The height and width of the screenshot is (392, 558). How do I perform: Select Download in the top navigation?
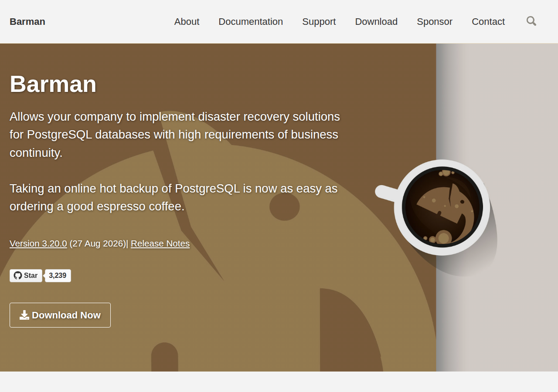coord(376,21)
